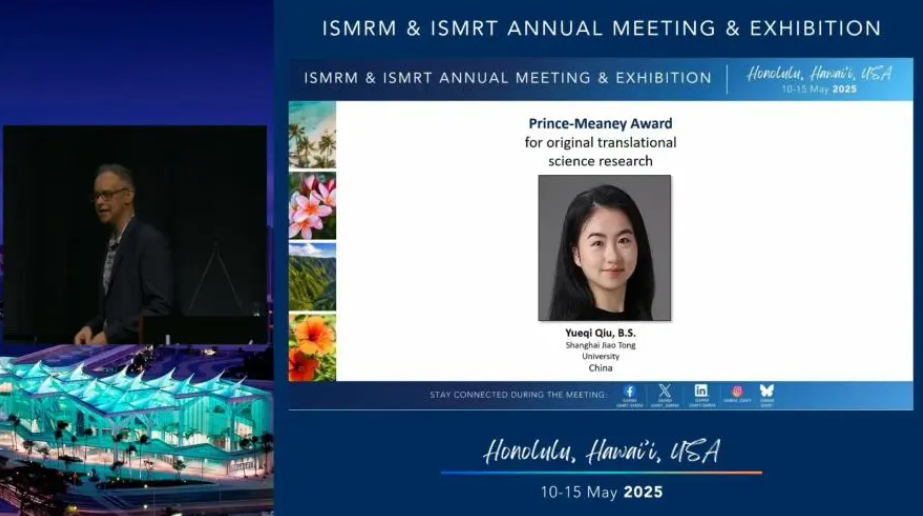This screenshot has height=516, width=923.
Task: Click 'STAY CONNECTED DURING THE MEETING' text
Action: [x=518, y=395]
